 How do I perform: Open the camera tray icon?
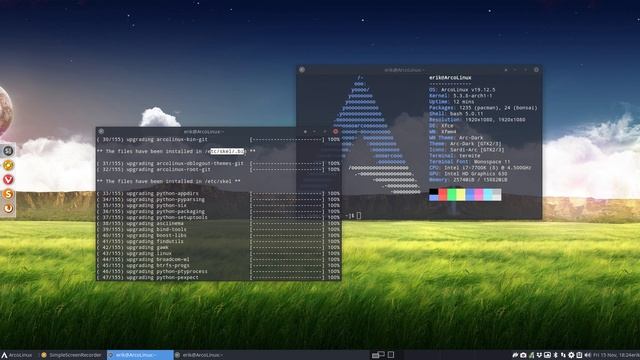(x=523, y=355)
